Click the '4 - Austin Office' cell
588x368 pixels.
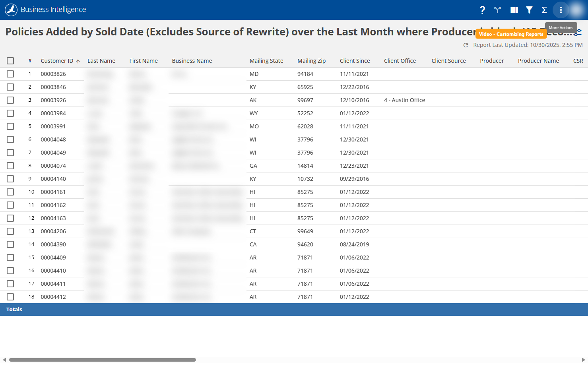click(x=404, y=100)
